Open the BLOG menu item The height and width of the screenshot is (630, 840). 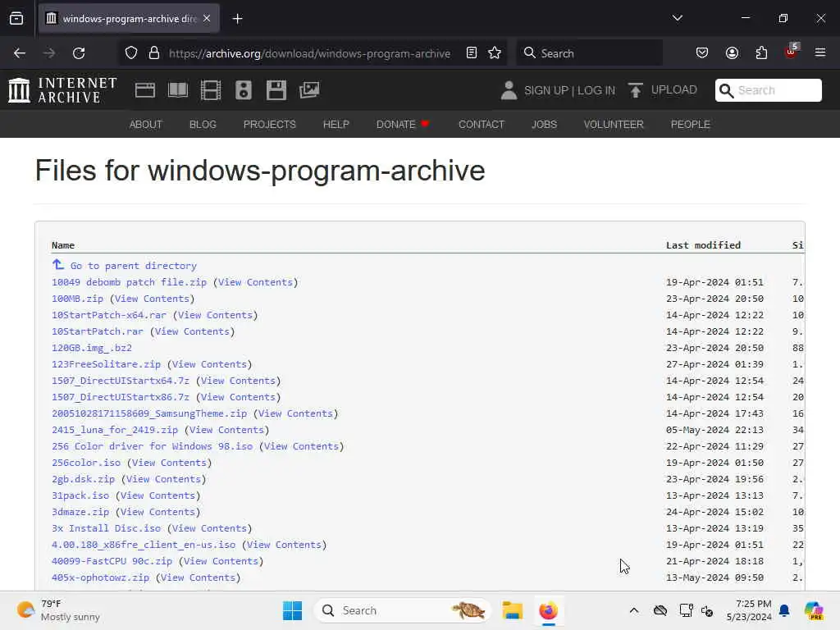click(x=203, y=125)
